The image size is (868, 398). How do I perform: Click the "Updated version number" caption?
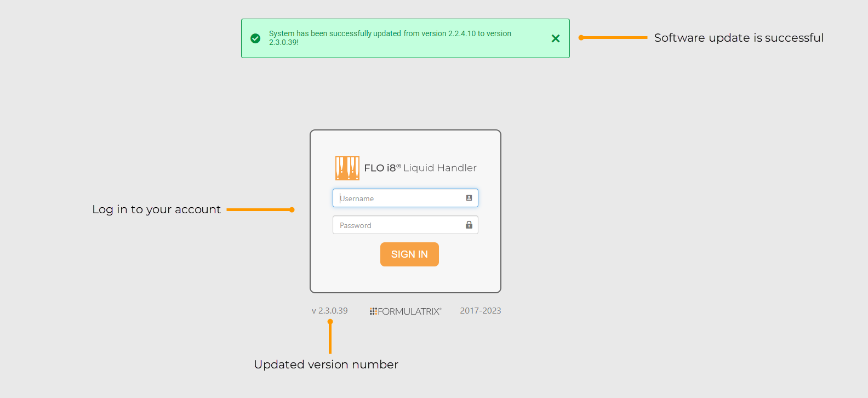point(326,365)
